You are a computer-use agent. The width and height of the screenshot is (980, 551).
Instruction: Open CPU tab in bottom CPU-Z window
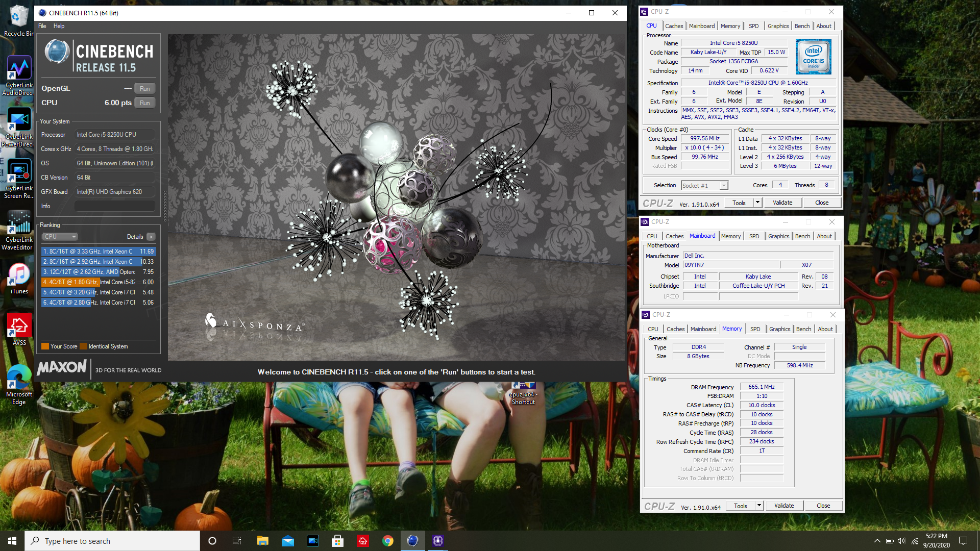pyautogui.click(x=653, y=329)
